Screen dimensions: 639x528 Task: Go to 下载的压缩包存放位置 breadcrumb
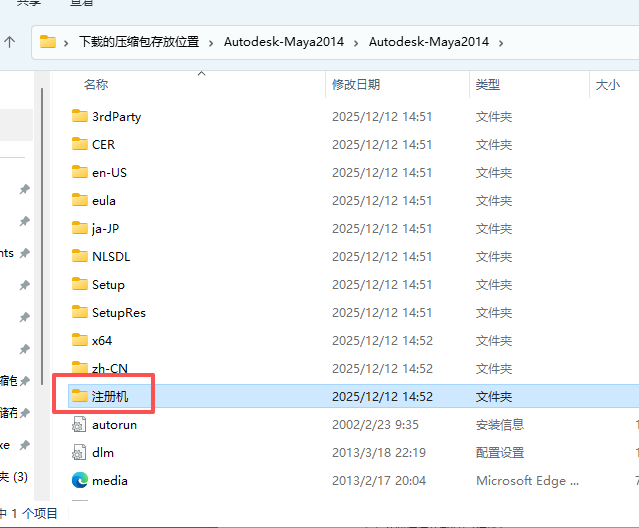tap(139, 42)
